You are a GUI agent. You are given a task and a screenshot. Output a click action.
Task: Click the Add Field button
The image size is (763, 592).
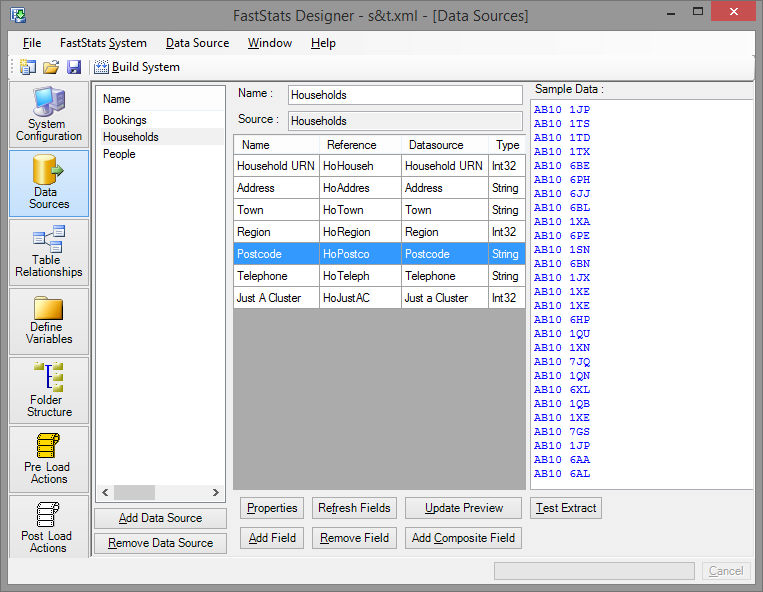272,538
